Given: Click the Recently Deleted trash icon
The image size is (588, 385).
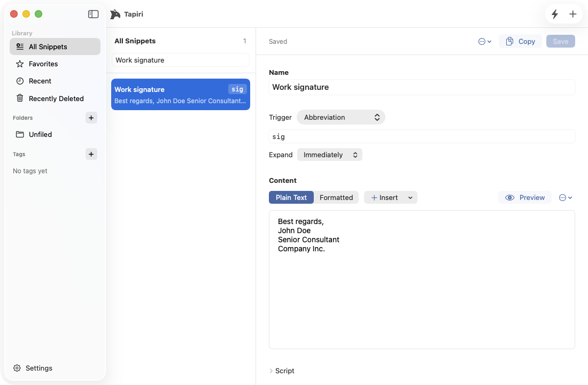Looking at the screenshot, I should coord(20,98).
